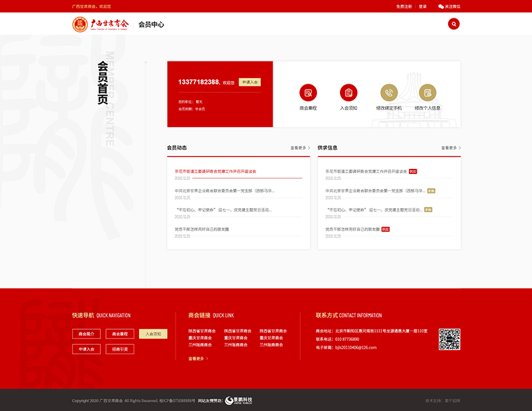Open the 党员干部 entry in 供求信息
Screen dimensions: 532x411
(352, 229)
